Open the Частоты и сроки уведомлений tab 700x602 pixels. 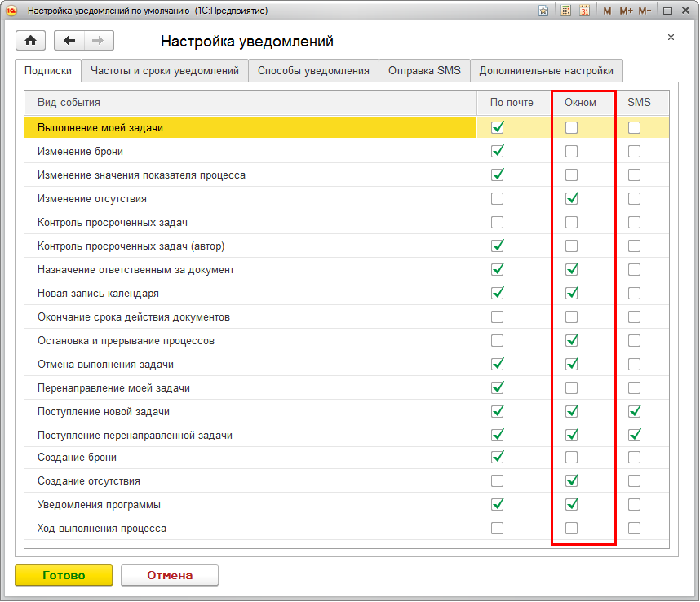coord(165,70)
